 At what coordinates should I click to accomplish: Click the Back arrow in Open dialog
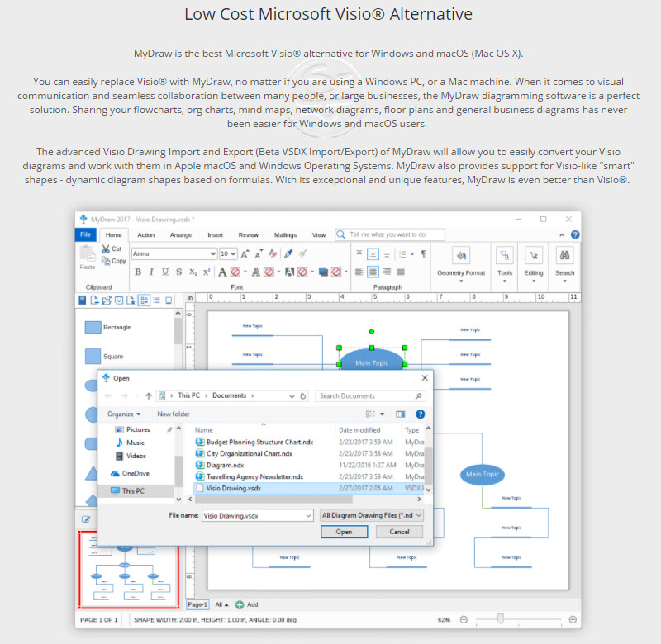[x=108, y=396]
